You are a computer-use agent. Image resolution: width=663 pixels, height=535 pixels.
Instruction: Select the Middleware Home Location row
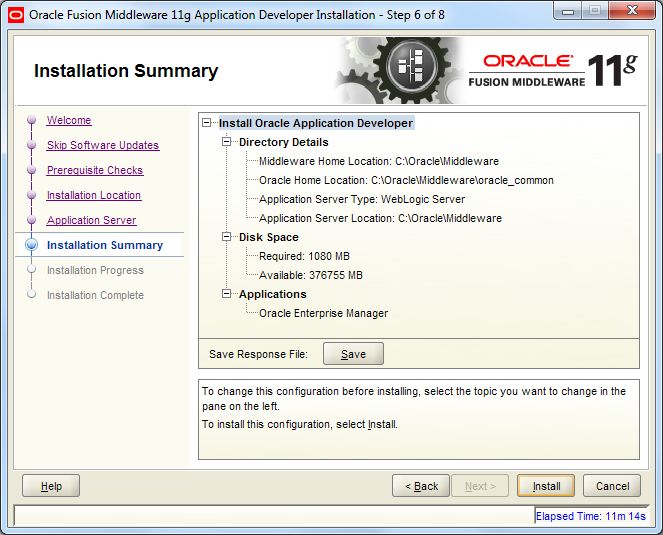[379, 161]
